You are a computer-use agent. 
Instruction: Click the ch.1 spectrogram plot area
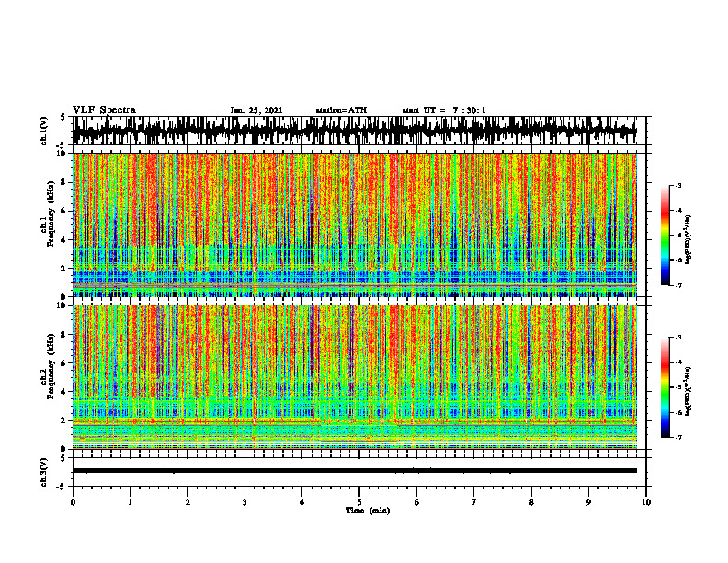[x=354, y=224]
